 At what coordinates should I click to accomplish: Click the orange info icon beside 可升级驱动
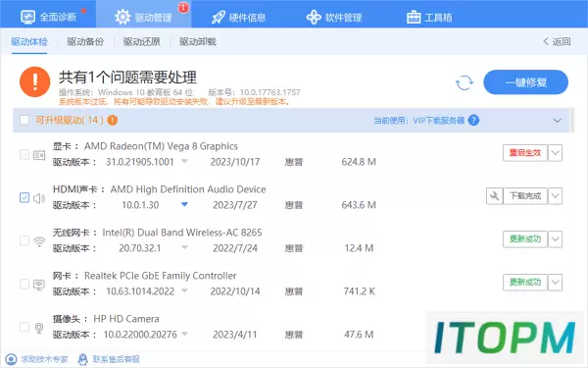[x=113, y=120]
